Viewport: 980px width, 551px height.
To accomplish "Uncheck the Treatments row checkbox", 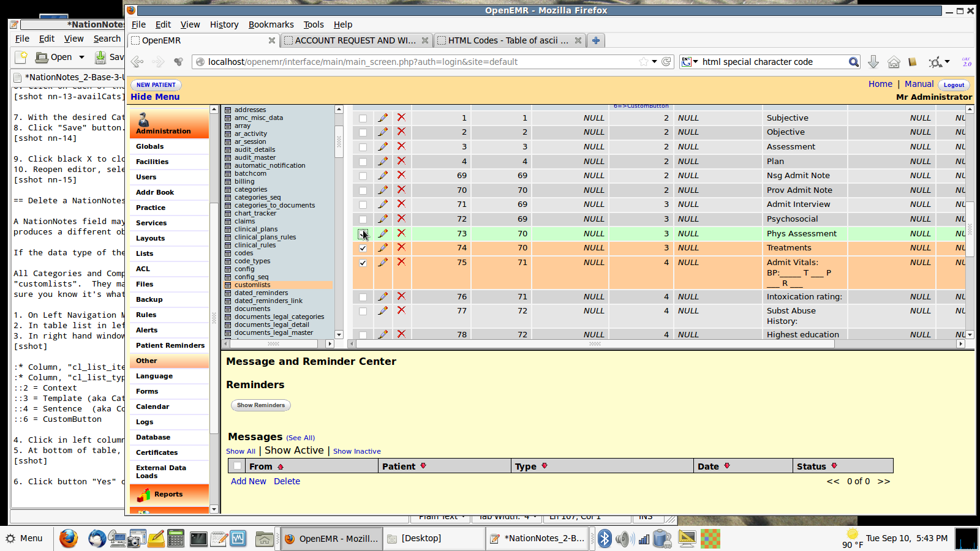I will pos(363,248).
